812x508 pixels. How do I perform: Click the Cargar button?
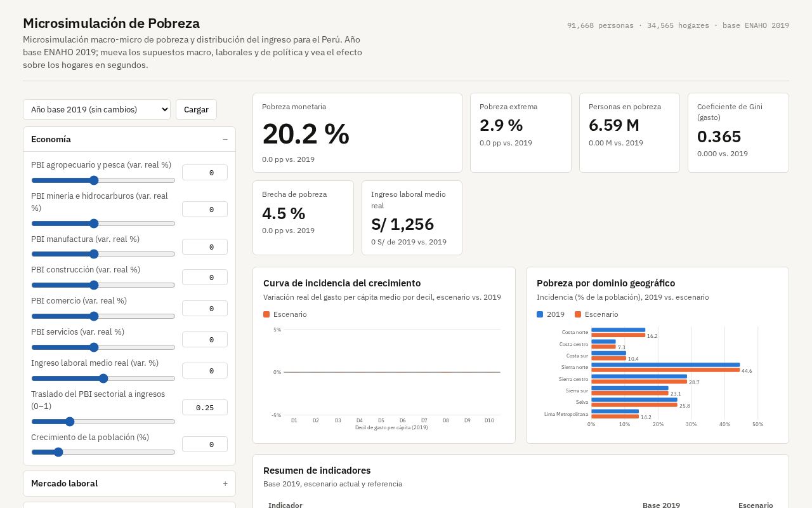pos(196,109)
